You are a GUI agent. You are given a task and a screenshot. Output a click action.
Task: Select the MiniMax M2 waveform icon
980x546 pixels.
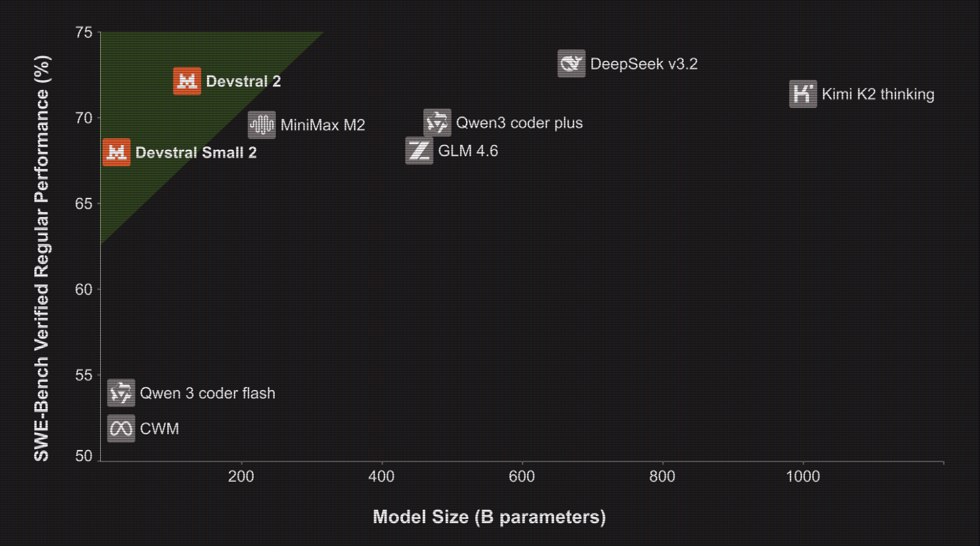pos(262,125)
